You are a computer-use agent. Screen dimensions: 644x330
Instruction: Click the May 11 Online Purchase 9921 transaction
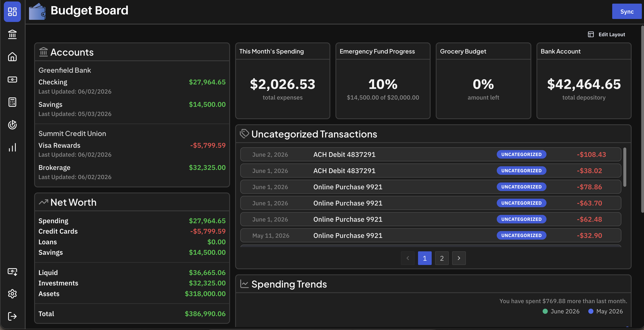pyautogui.click(x=430, y=236)
